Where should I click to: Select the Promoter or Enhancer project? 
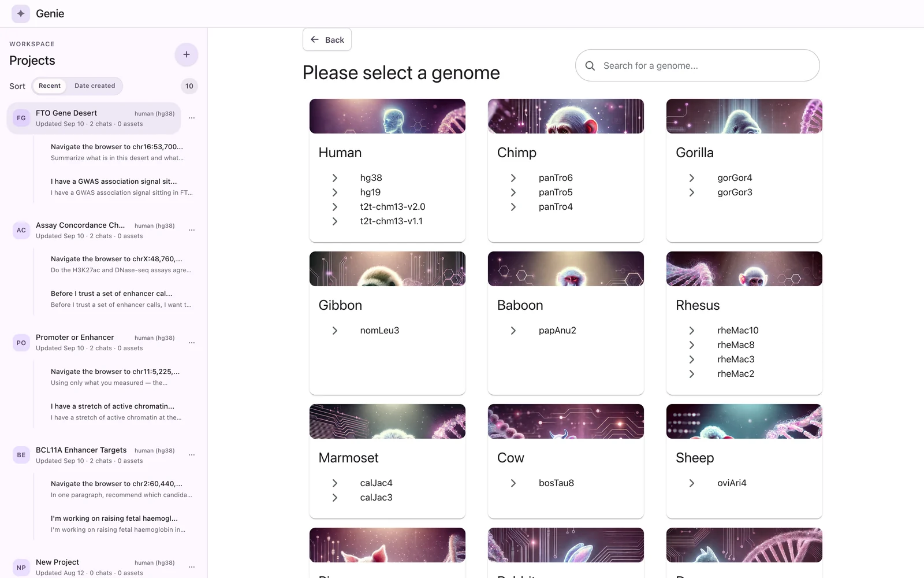(94, 343)
